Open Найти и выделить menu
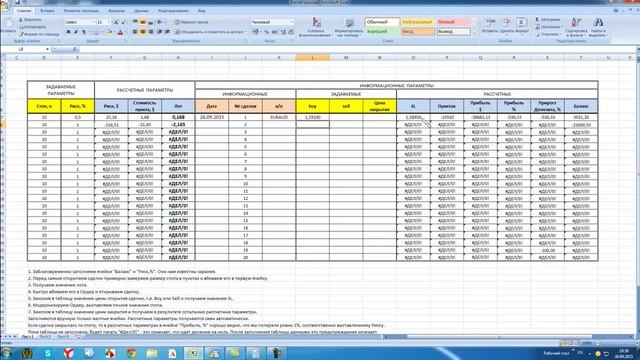The height and width of the screenshot is (360, 640). [x=598, y=27]
